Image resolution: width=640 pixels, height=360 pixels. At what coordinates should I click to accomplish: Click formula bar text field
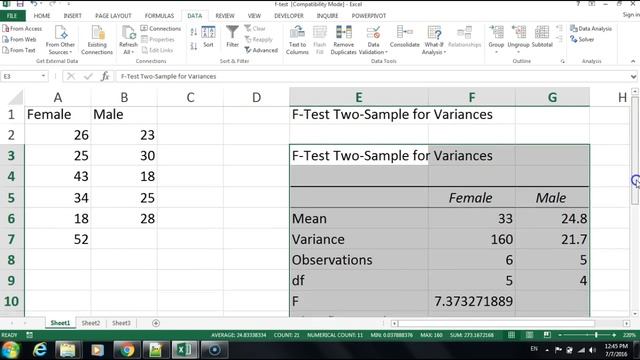(372, 76)
